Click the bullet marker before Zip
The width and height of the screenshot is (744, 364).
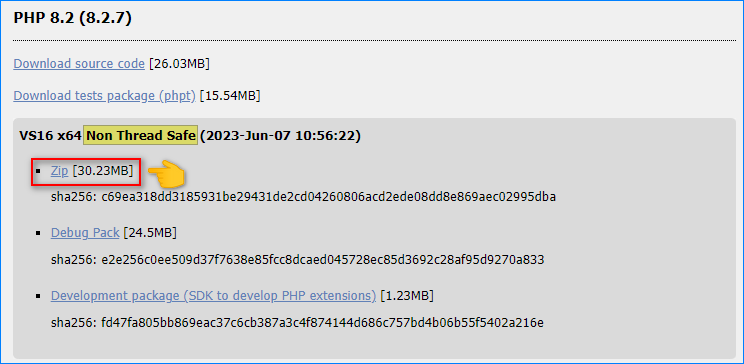[x=37, y=171]
